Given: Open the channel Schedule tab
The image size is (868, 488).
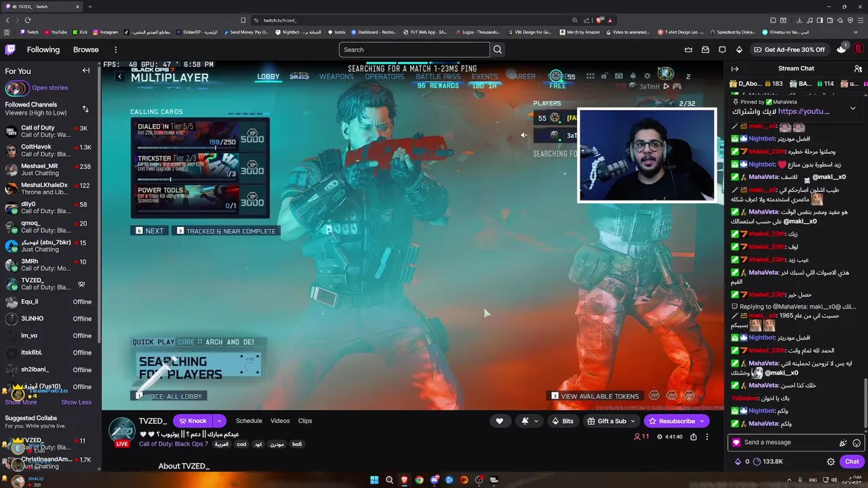Looking at the screenshot, I should [x=249, y=421].
